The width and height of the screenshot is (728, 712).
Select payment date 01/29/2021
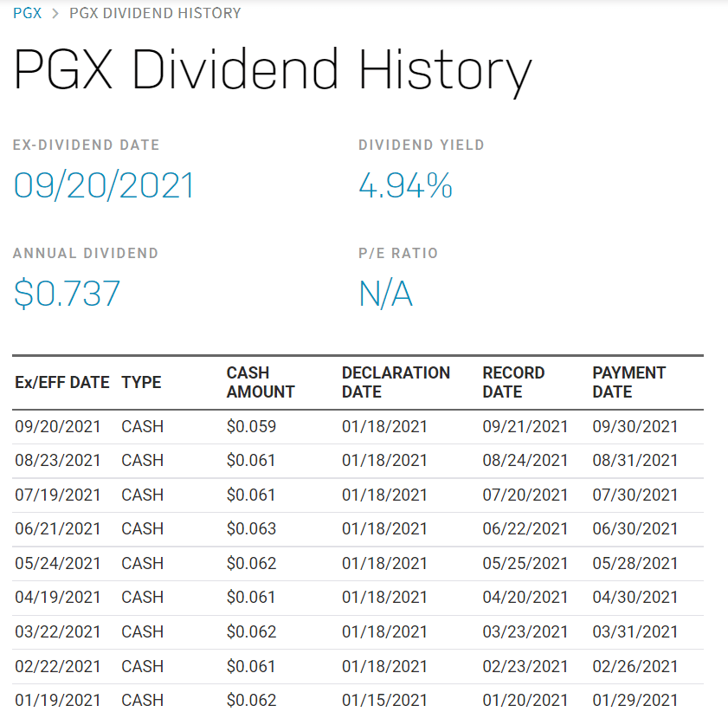(x=635, y=700)
